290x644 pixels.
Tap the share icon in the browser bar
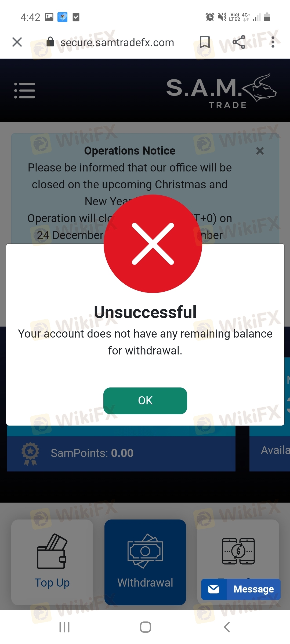point(239,42)
